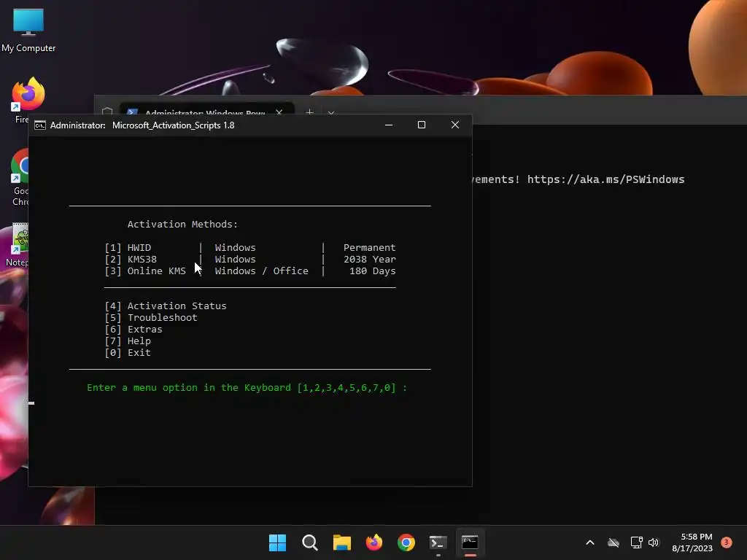Open File Explorer from the taskbar
This screenshot has height=560, width=747.
coord(342,542)
